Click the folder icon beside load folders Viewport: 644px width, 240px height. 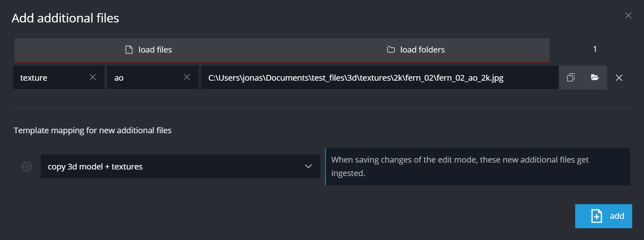coord(391,50)
